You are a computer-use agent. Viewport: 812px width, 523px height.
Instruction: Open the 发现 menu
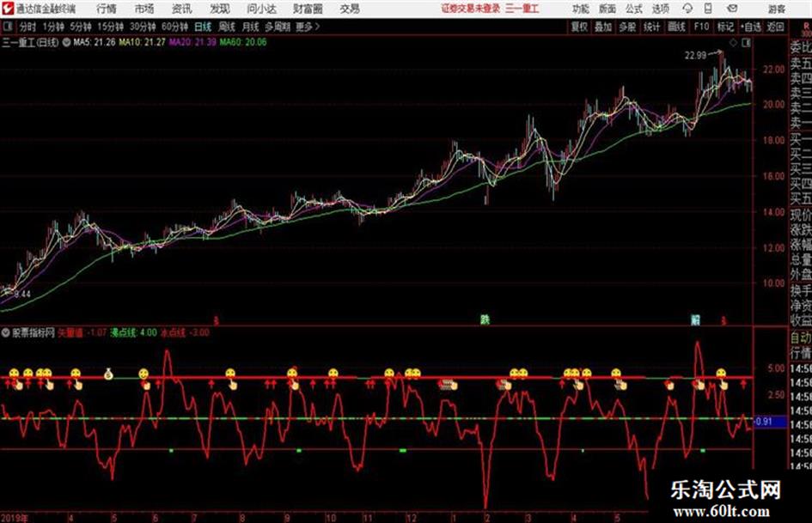220,9
